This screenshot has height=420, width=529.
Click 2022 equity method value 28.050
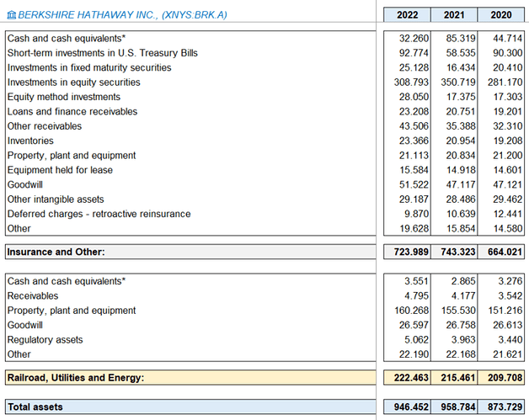(414, 97)
